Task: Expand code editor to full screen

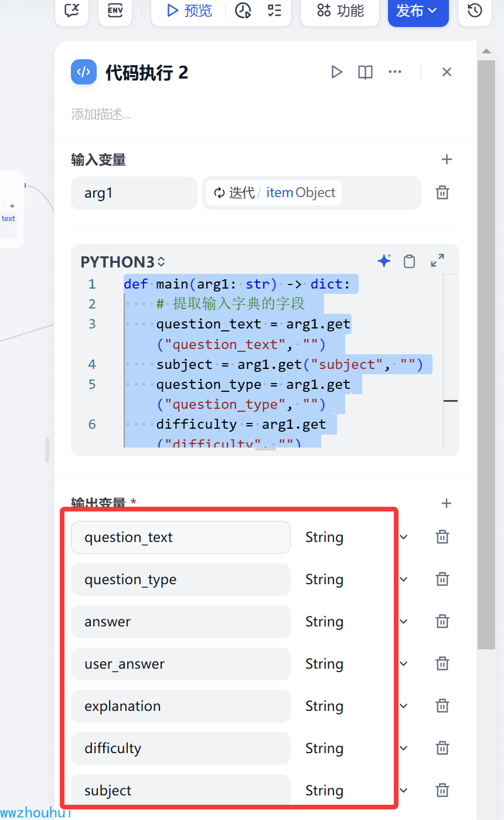Action: [x=437, y=261]
